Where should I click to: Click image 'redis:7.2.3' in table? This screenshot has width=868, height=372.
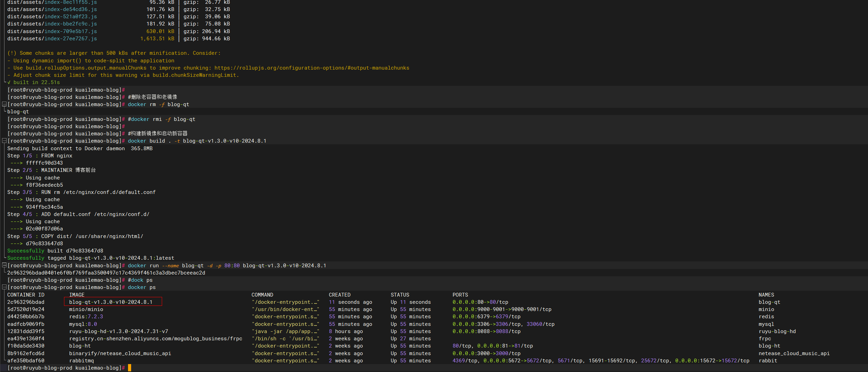coord(86,317)
